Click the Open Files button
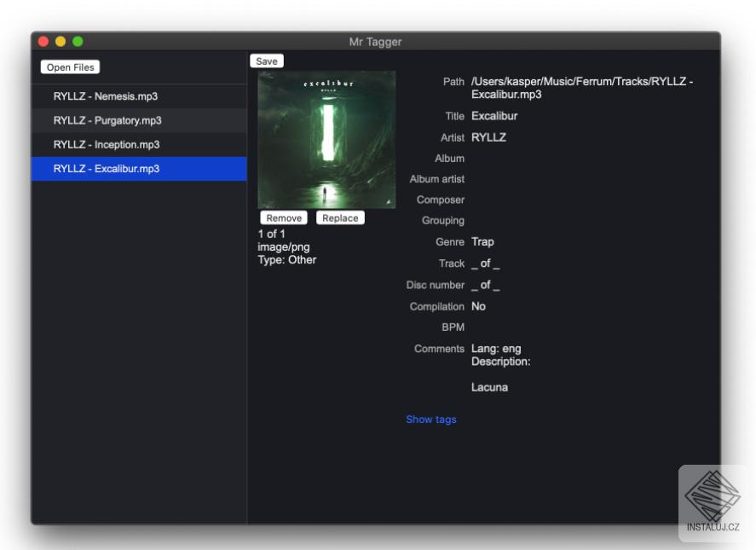The height and width of the screenshot is (550, 756). 70,67
